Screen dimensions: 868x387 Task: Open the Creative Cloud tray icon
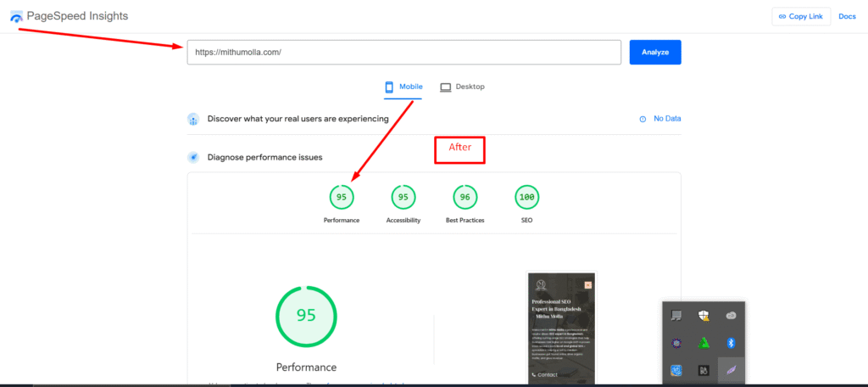(731, 316)
